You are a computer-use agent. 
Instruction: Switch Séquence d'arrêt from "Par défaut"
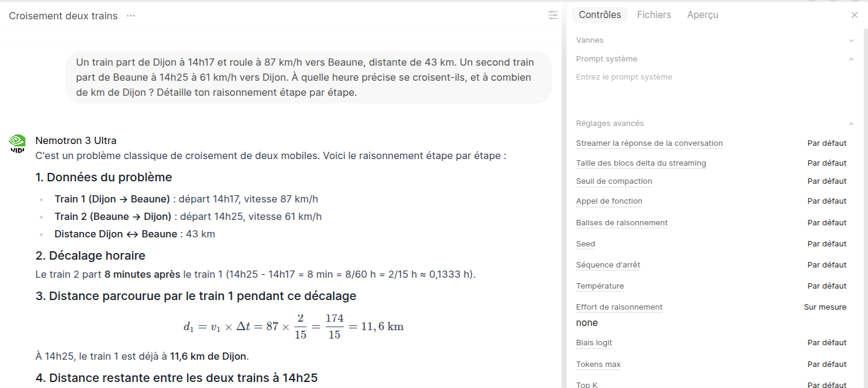click(x=827, y=265)
